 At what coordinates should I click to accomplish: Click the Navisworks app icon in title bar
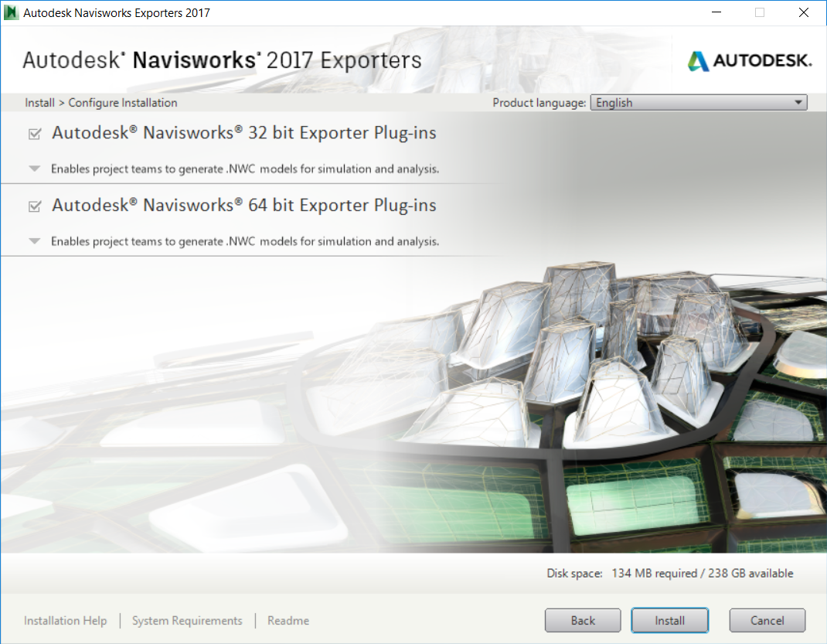click(12, 12)
